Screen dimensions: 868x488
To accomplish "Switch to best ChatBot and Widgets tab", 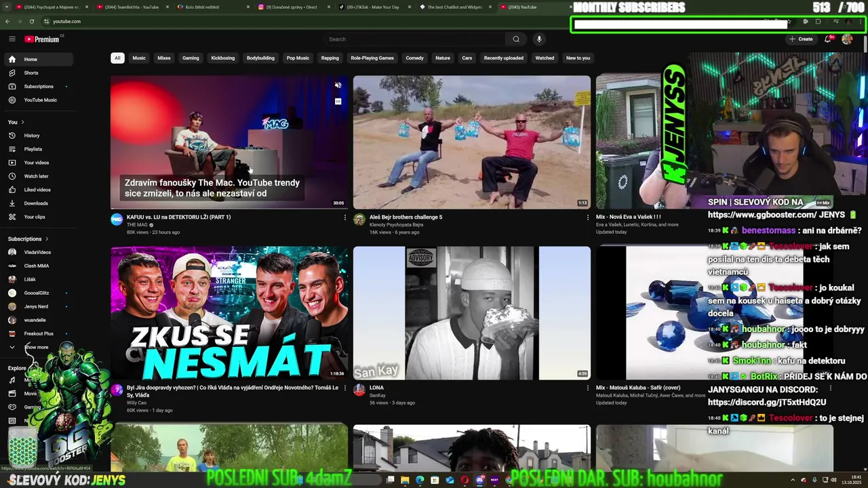I will click(455, 7).
